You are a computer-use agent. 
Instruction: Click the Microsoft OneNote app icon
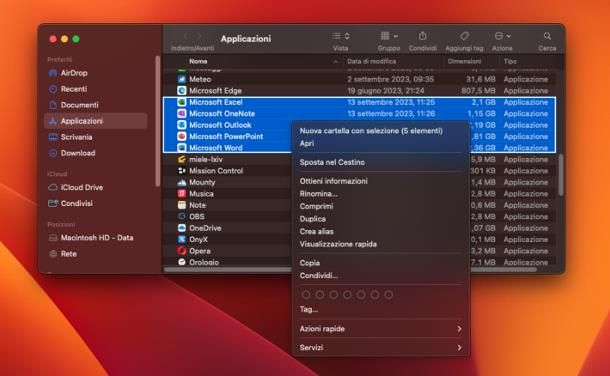point(182,114)
